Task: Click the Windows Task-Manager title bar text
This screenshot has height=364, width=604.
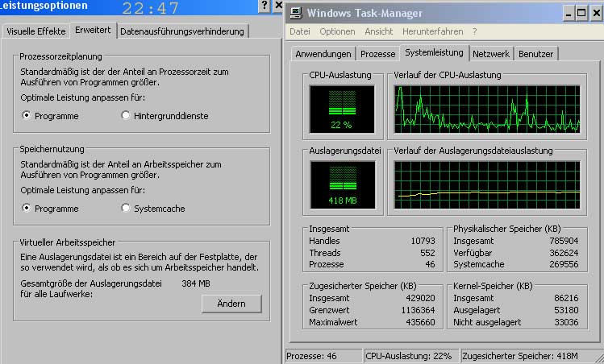Action: [364, 13]
